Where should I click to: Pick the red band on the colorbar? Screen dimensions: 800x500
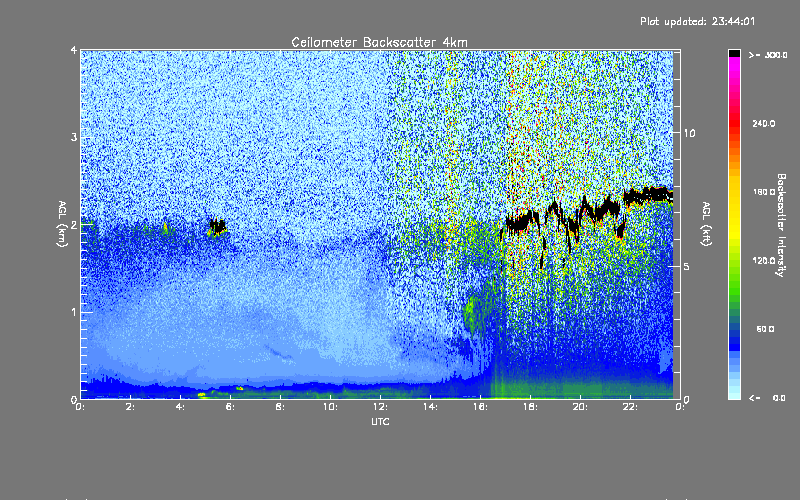734,125
